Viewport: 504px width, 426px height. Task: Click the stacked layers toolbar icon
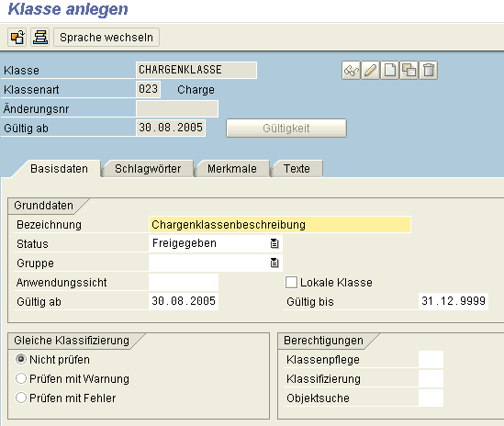point(40,38)
